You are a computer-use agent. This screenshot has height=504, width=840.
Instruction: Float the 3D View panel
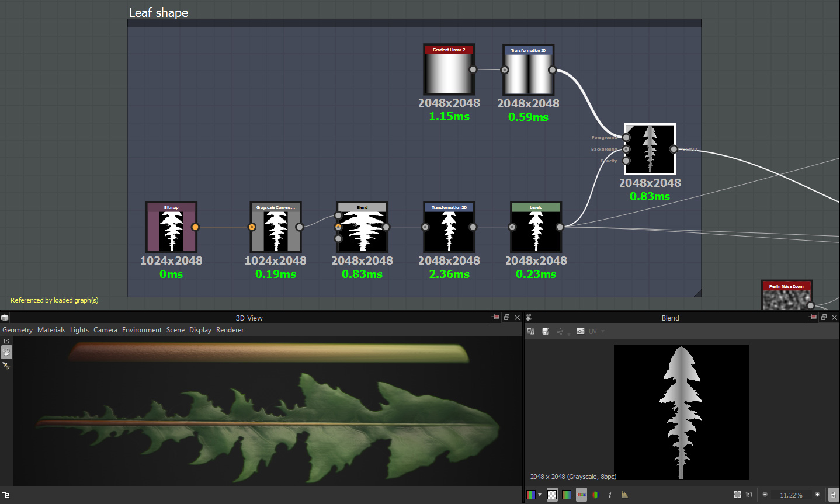[x=506, y=317]
